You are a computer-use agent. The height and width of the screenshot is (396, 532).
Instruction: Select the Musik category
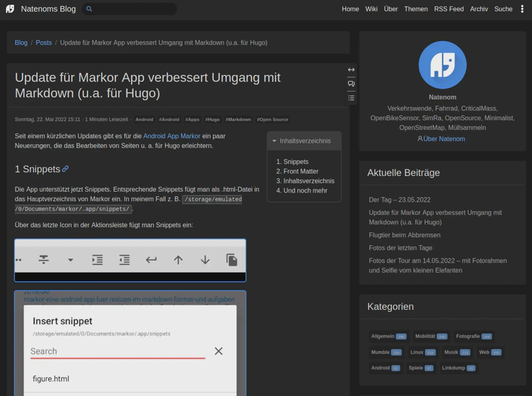click(457, 352)
